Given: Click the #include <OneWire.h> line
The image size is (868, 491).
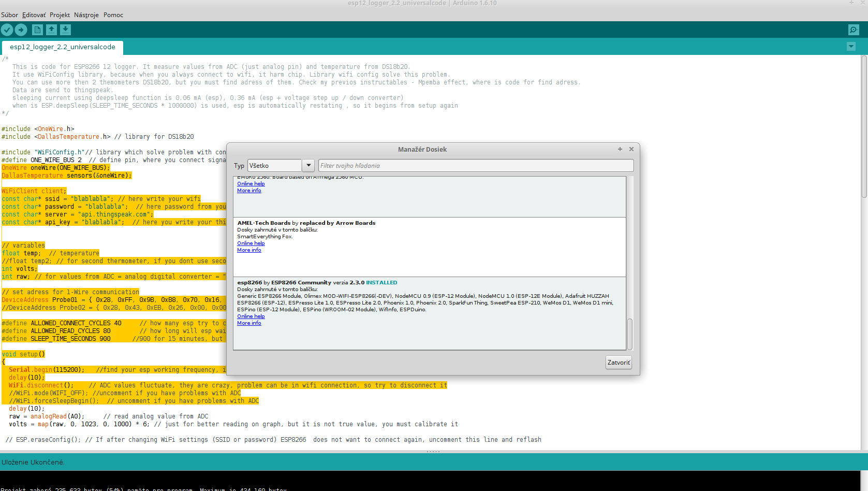Looking at the screenshot, I should coord(38,129).
